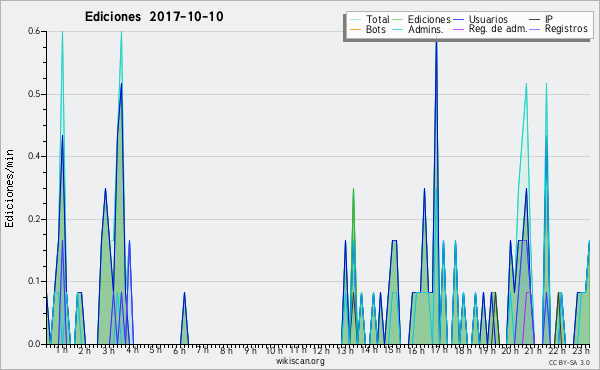Image resolution: width=600 pixels, height=370 pixels.
Task: Click the "1 h" x-axis label
Action: tap(62, 350)
